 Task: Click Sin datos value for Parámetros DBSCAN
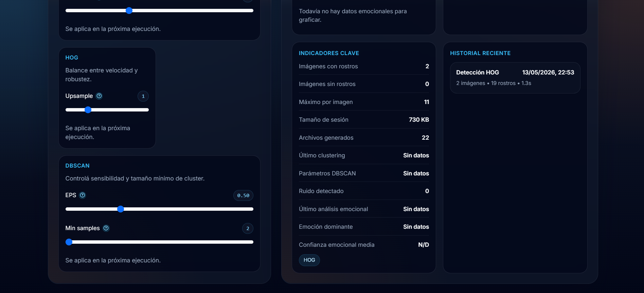pyautogui.click(x=416, y=173)
